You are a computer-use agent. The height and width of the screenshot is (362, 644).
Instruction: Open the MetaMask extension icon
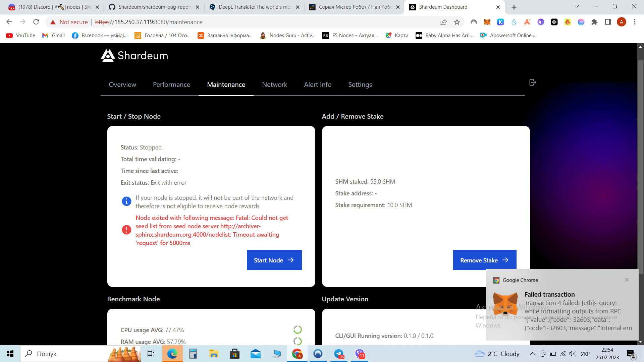pyautogui.click(x=487, y=22)
